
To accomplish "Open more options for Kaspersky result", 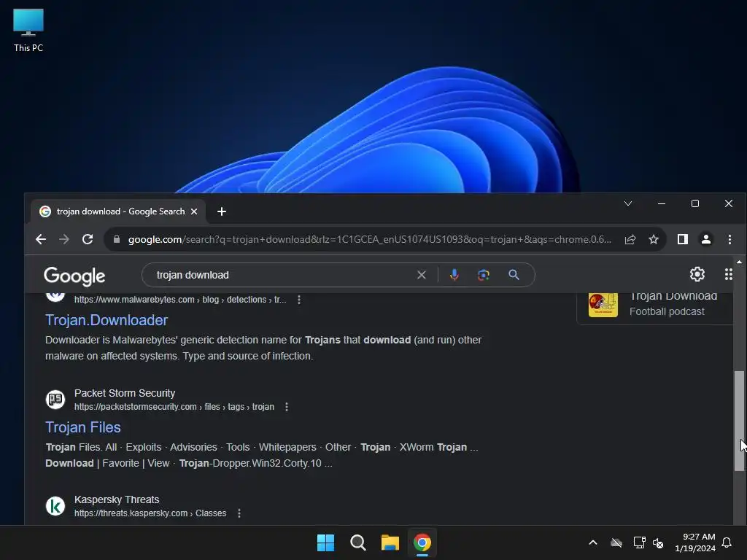I will (239, 513).
